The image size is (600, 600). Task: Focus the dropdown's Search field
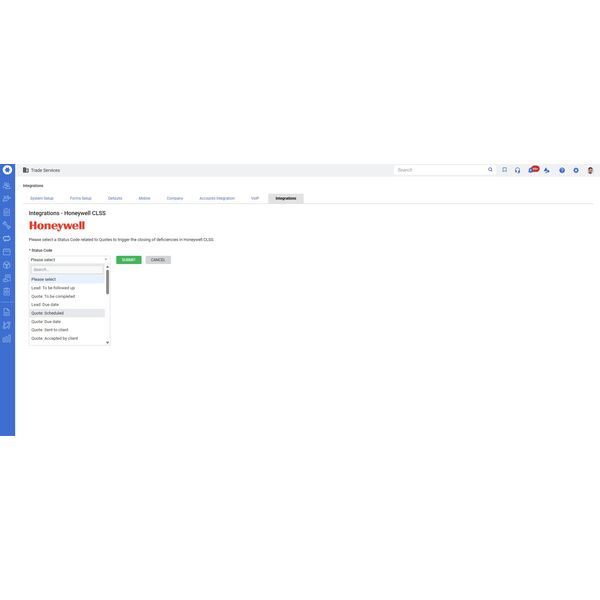pos(67,269)
